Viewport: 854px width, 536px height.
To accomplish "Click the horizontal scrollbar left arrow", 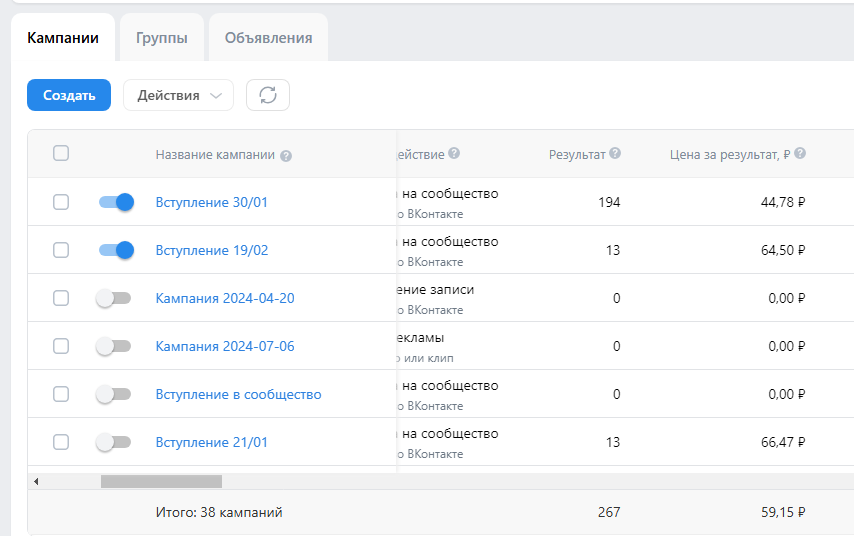I will pyautogui.click(x=37, y=481).
